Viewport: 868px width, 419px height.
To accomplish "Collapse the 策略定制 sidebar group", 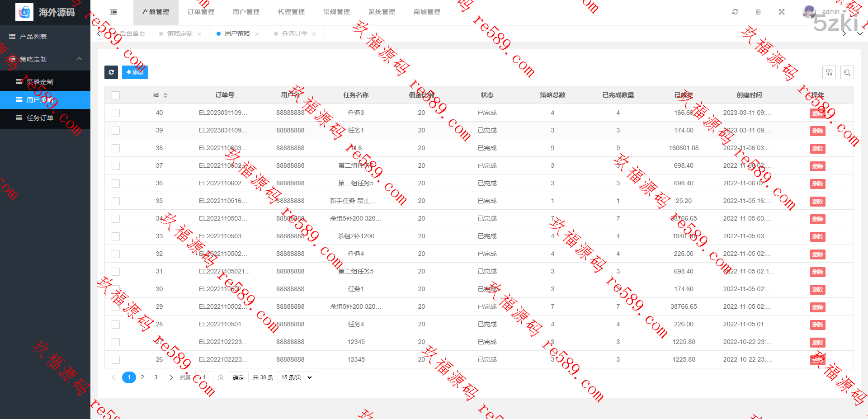I will coord(45,59).
